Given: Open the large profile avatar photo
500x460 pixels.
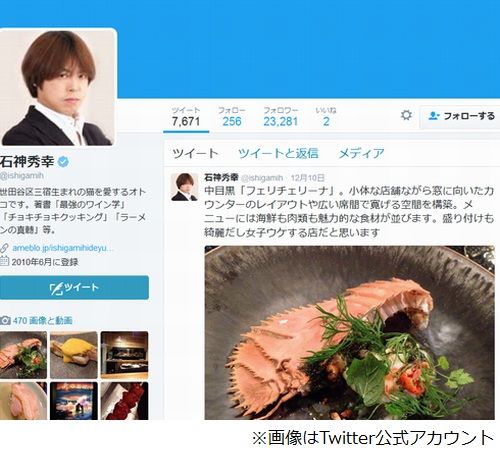Looking at the screenshot, I should pyautogui.click(x=57, y=88).
